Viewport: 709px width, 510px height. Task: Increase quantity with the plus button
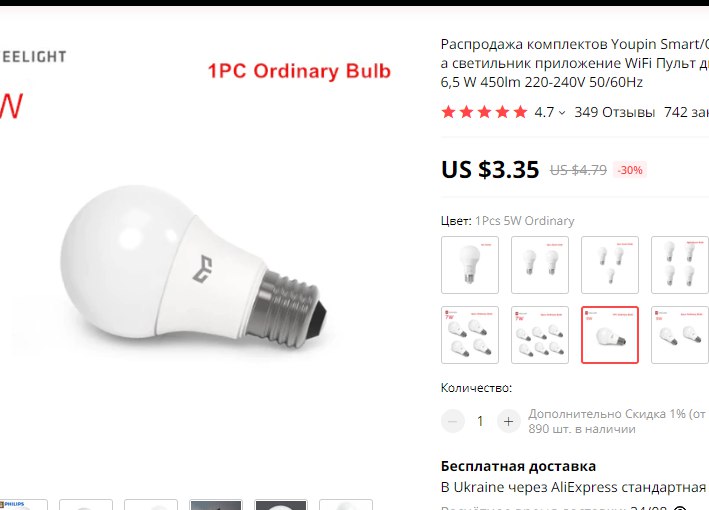[x=508, y=421]
